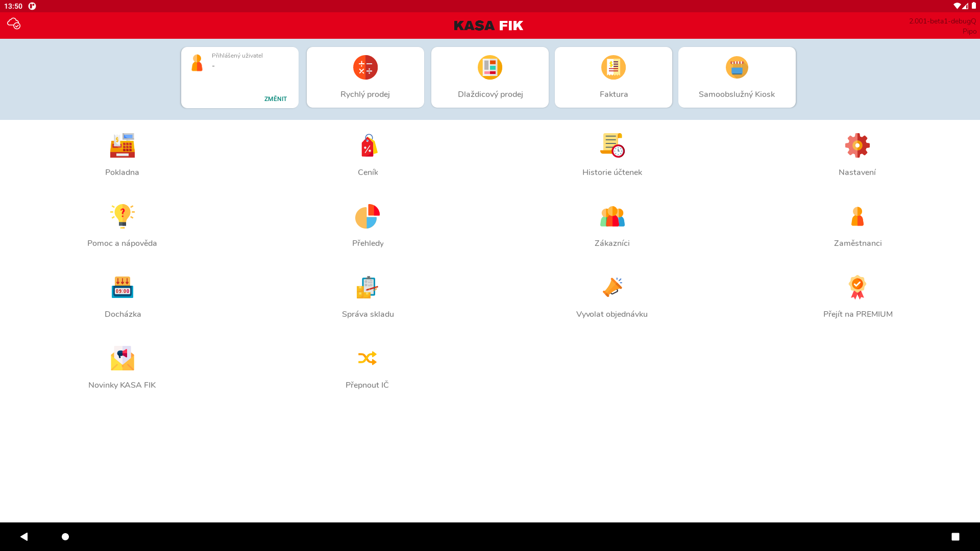Open the Nastavení gear icon
This screenshot has width=980, height=551.
[857, 145]
